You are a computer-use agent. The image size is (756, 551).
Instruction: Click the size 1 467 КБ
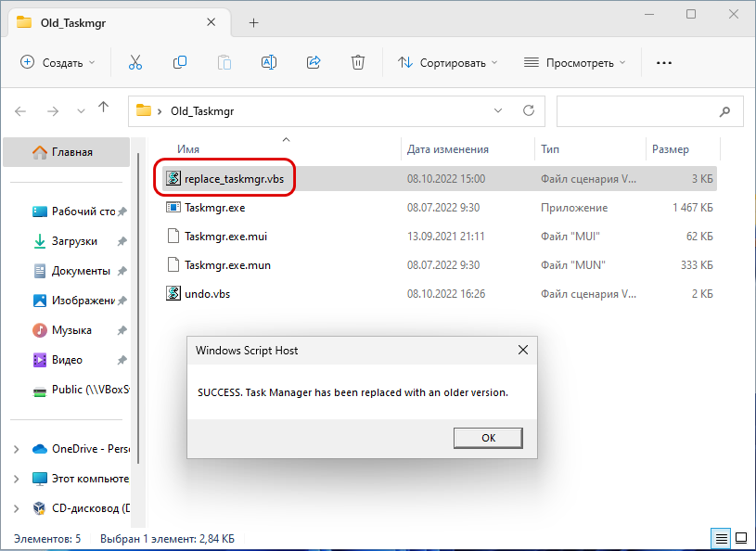[x=692, y=207]
